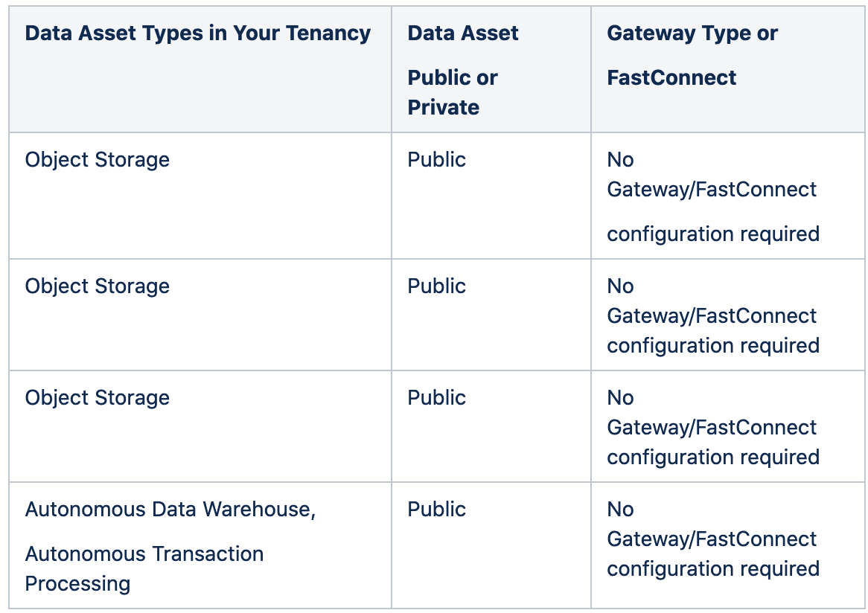The image size is (868, 613).
Task: Click the "Gateway Type or" header text
Action: 692,33
